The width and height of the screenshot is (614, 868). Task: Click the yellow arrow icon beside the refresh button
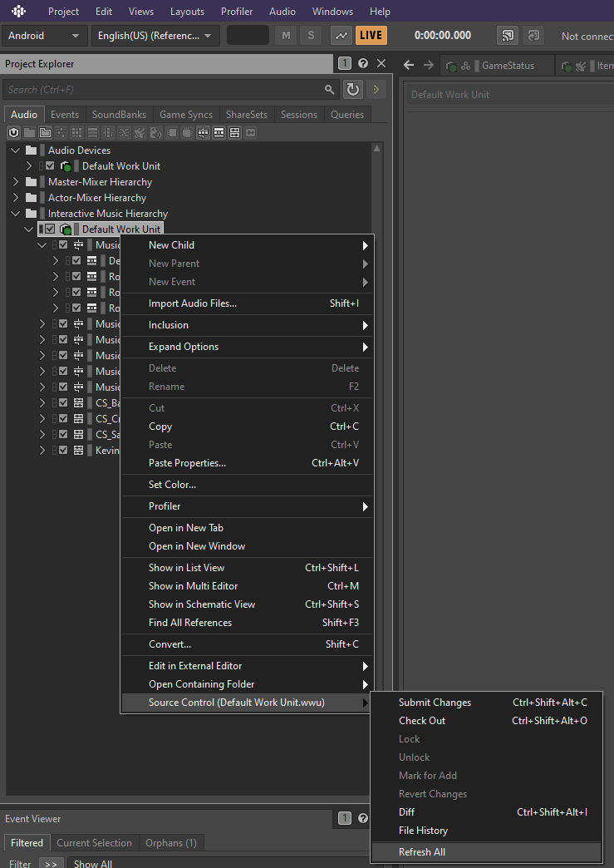[x=376, y=89]
